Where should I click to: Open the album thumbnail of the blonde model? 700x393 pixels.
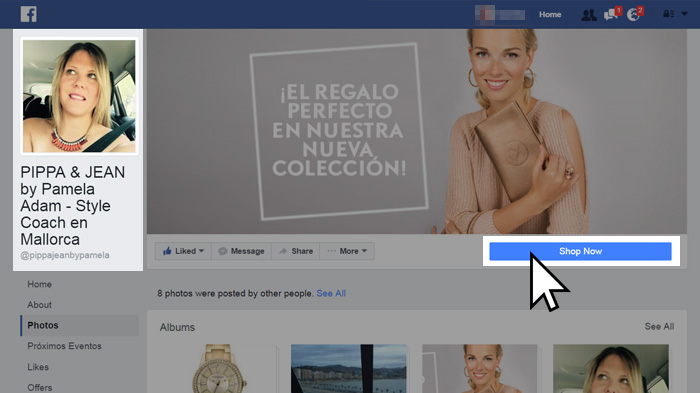(480, 368)
